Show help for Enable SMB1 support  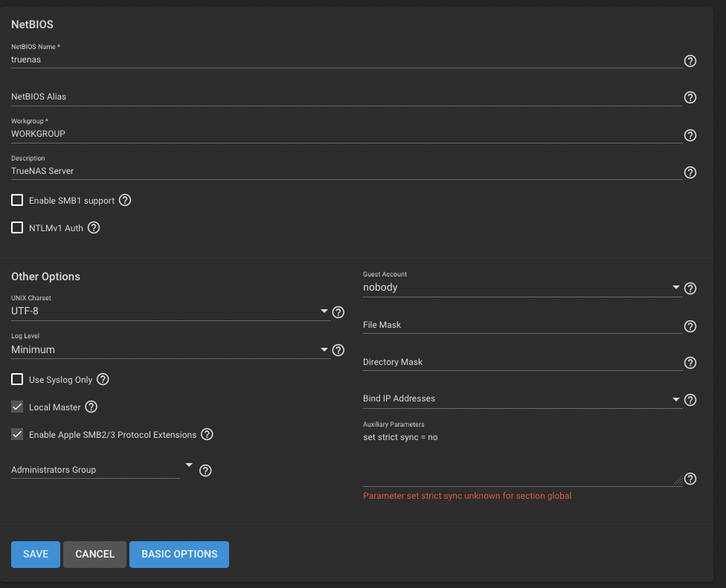click(125, 200)
